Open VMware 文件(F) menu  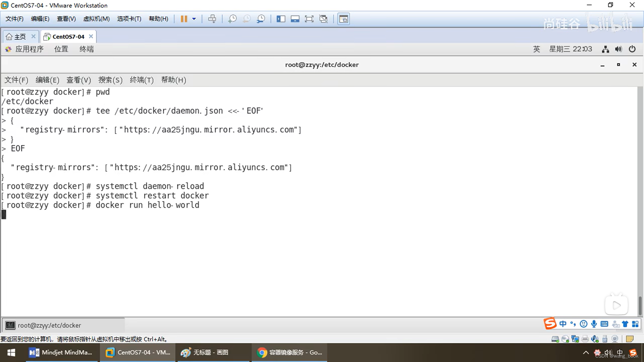[x=14, y=19]
